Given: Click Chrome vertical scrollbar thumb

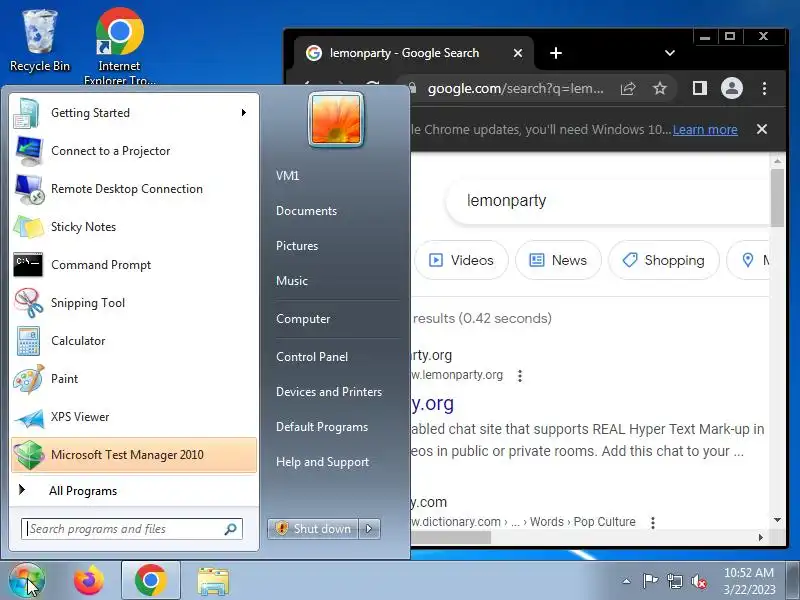Looking at the screenshot, I should pos(777,198).
